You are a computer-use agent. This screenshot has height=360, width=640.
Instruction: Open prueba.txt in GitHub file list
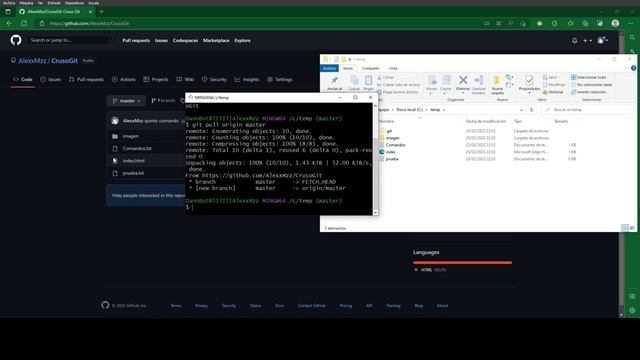point(133,173)
